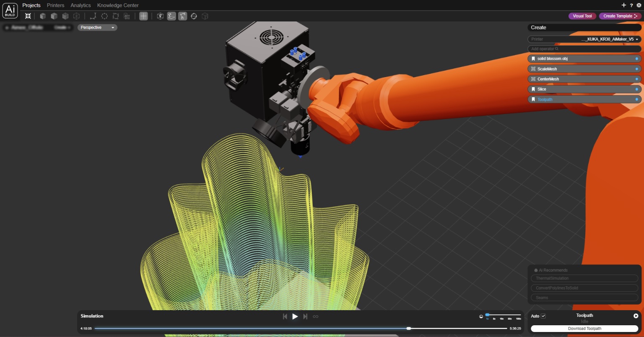The image size is (644, 337).
Task: Open the Knowledge Center
Action: tap(118, 5)
